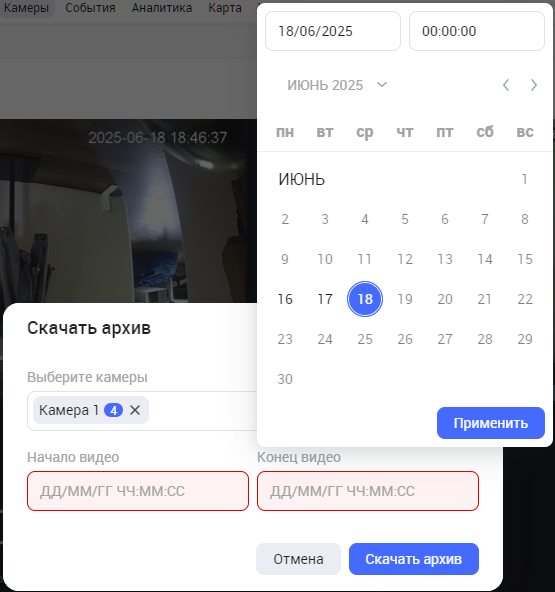Remove Камера 1 tag with X icon
The image size is (555, 592).
tap(135, 410)
